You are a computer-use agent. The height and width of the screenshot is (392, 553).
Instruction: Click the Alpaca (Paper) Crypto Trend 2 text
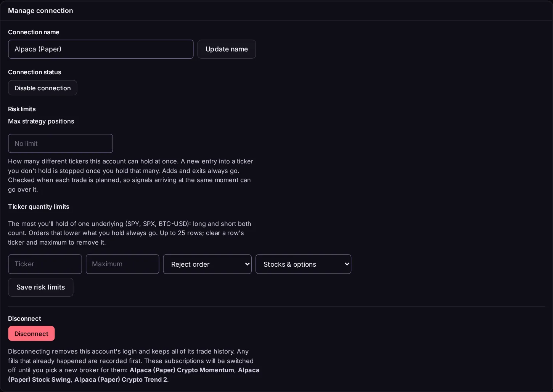pos(121,379)
